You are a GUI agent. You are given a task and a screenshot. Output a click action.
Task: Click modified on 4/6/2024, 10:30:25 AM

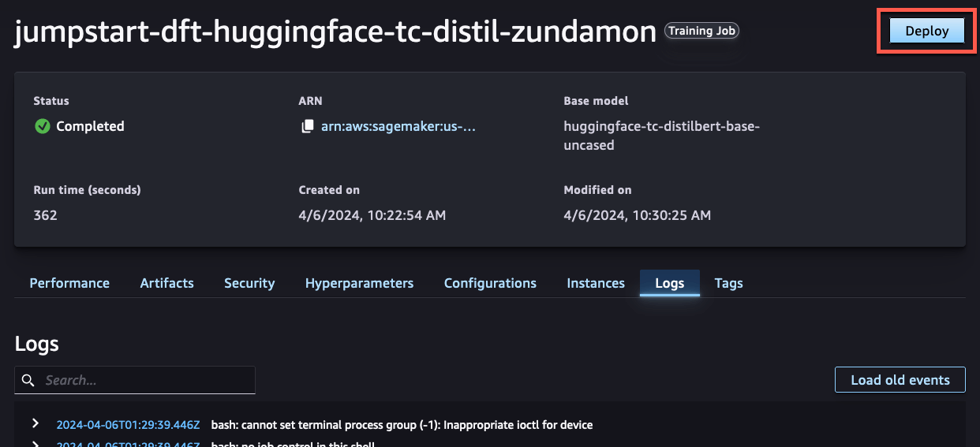point(637,214)
